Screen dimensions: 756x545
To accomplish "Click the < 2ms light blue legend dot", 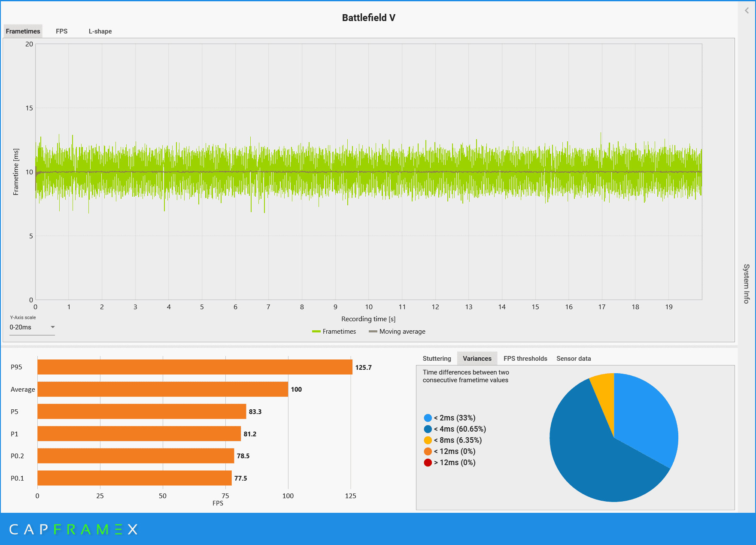I will click(428, 418).
